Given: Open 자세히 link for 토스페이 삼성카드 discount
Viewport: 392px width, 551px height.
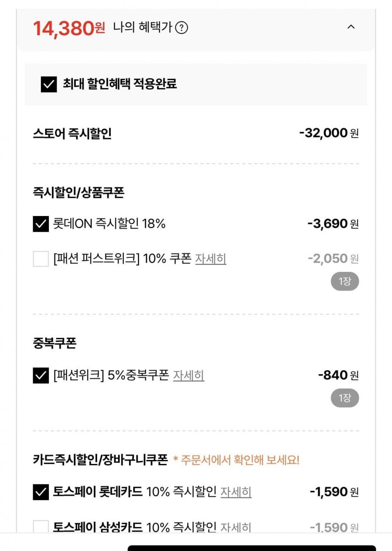Looking at the screenshot, I should [236, 527].
